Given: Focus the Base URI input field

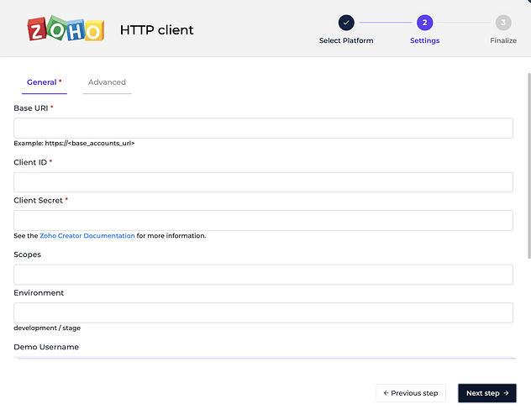Looking at the screenshot, I should 263,128.
